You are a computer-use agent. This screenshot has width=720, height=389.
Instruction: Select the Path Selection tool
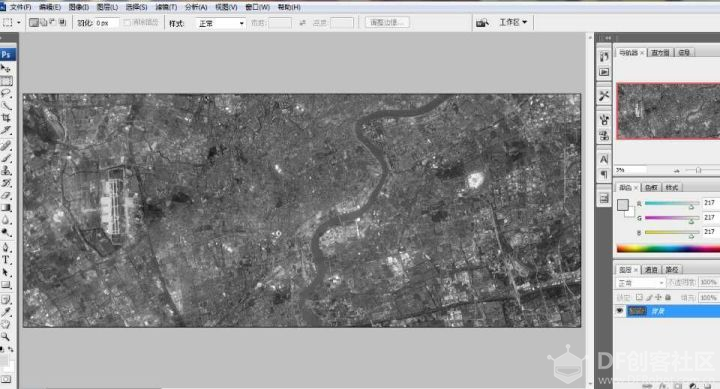click(6, 272)
